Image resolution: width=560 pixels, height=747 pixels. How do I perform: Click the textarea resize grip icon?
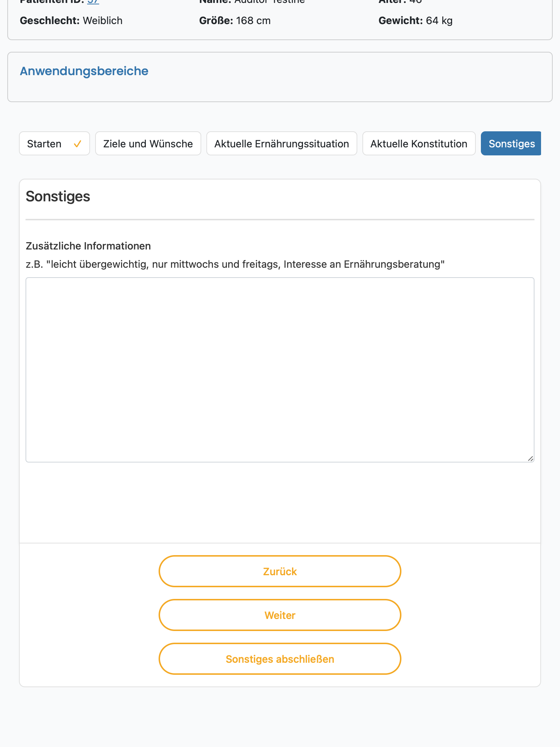point(530,458)
